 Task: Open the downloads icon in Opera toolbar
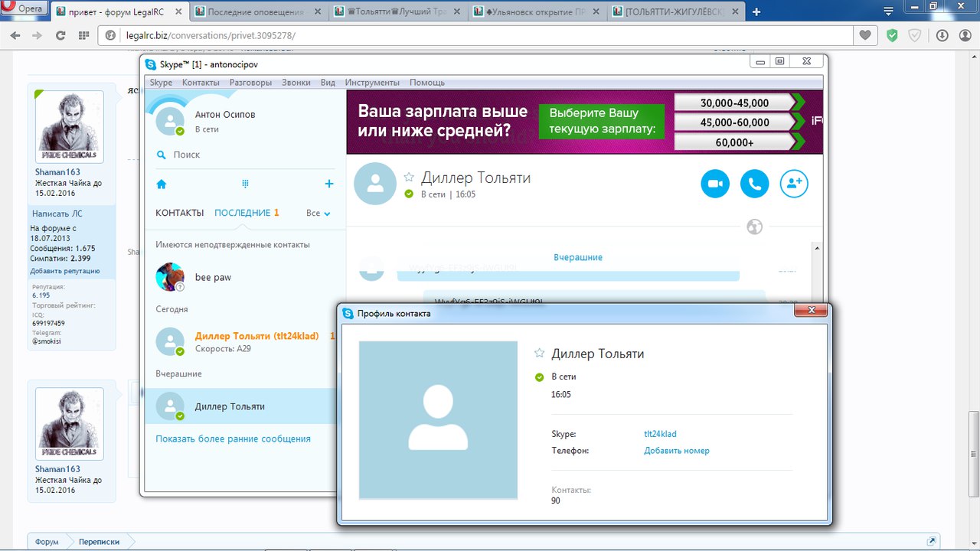click(x=942, y=35)
